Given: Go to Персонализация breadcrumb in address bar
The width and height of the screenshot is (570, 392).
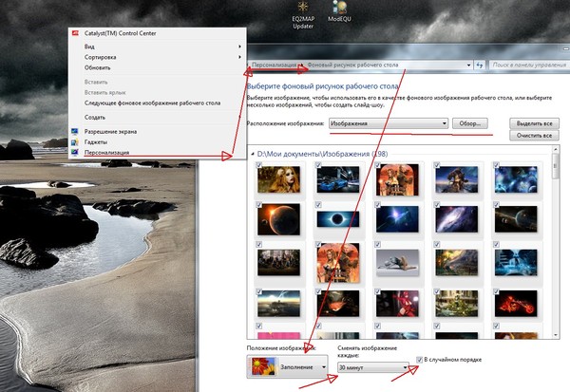Looking at the screenshot, I should click(x=275, y=65).
